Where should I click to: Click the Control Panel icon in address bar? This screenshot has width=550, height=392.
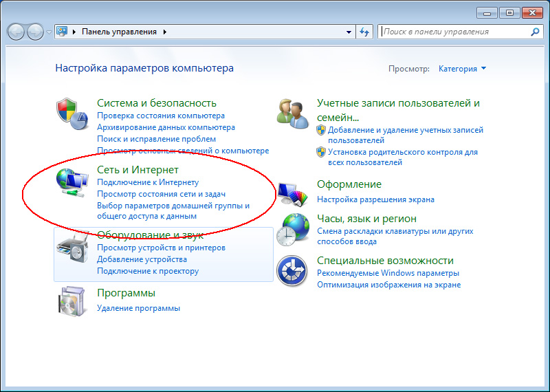pyautogui.click(x=62, y=32)
